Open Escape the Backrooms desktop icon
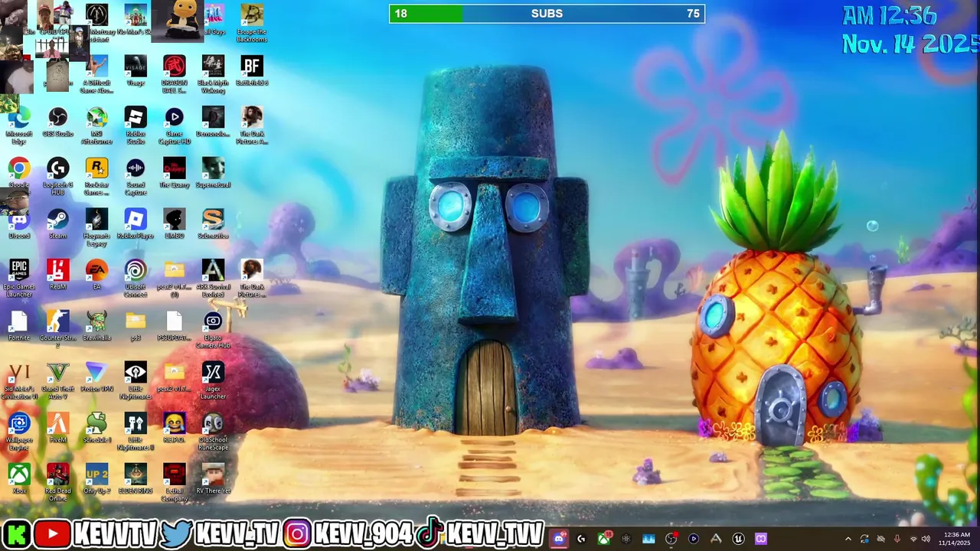 [x=252, y=24]
